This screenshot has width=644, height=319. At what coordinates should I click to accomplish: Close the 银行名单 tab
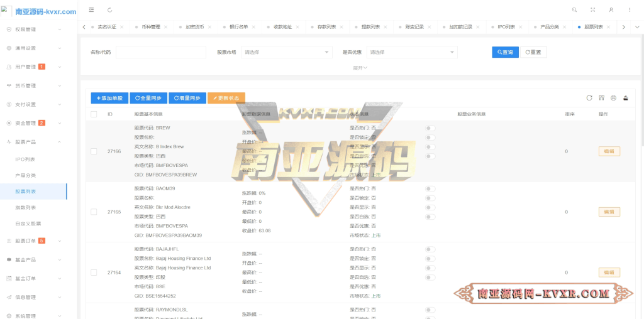click(x=253, y=27)
